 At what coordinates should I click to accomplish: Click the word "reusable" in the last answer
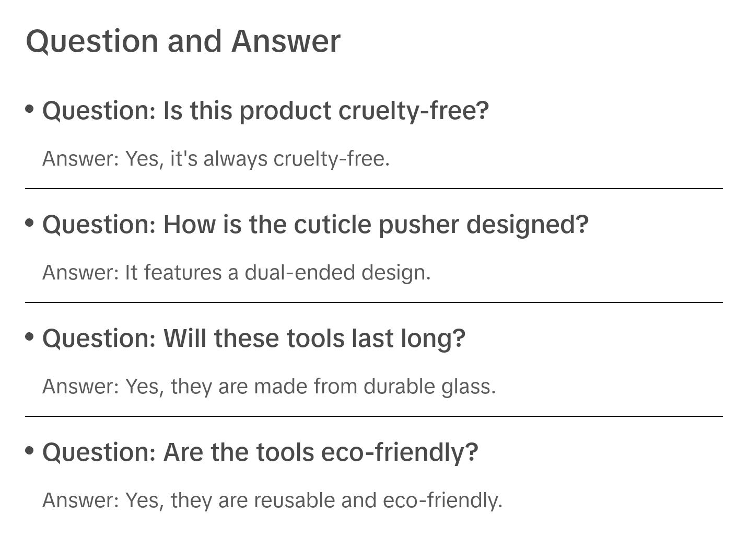click(295, 500)
